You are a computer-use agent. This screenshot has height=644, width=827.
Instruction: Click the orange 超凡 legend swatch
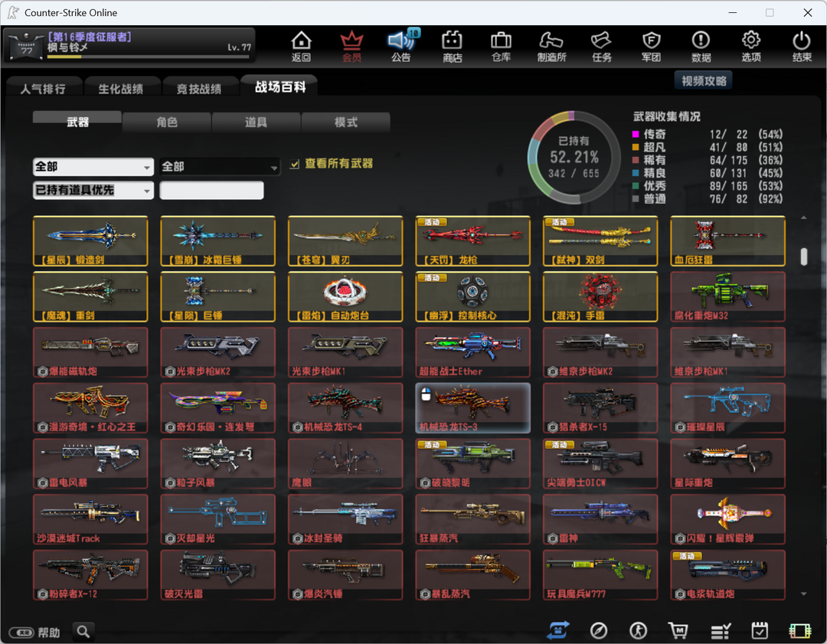click(636, 147)
